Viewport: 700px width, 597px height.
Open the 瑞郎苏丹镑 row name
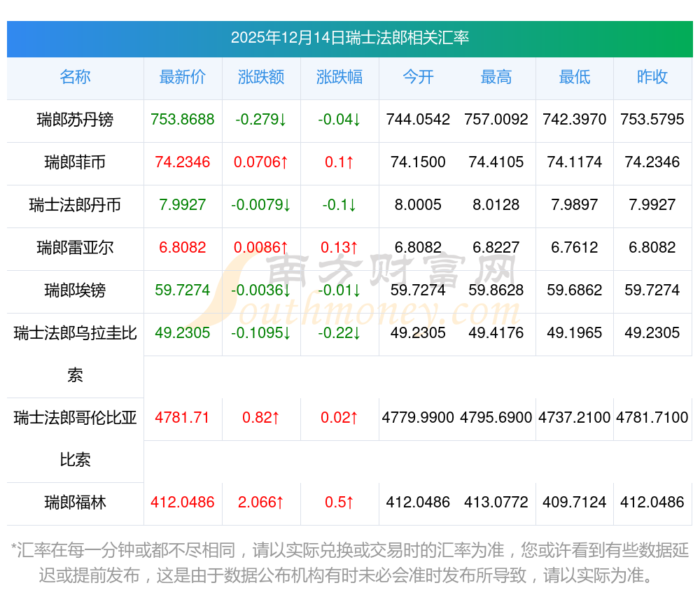click(75, 120)
